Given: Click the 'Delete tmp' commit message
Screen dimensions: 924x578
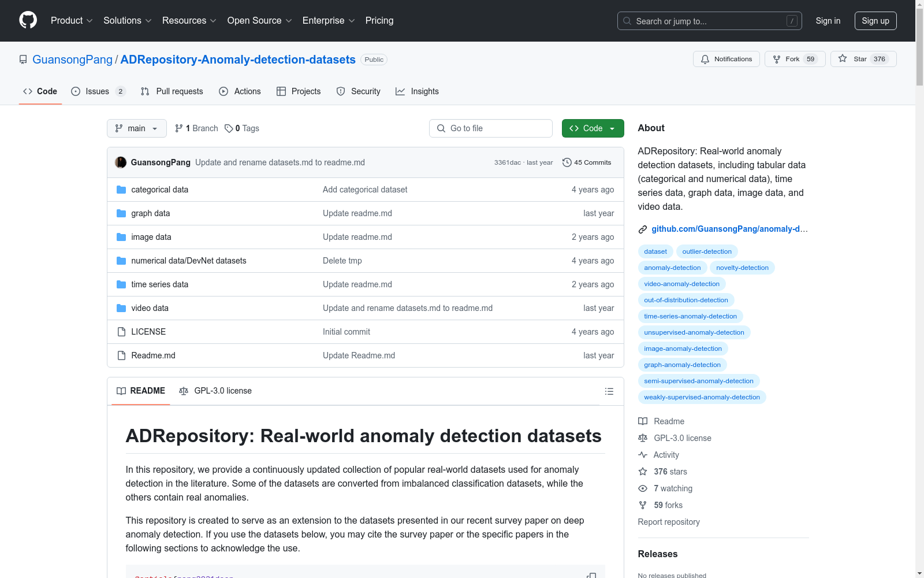Looking at the screenshot, I should 342,261.
